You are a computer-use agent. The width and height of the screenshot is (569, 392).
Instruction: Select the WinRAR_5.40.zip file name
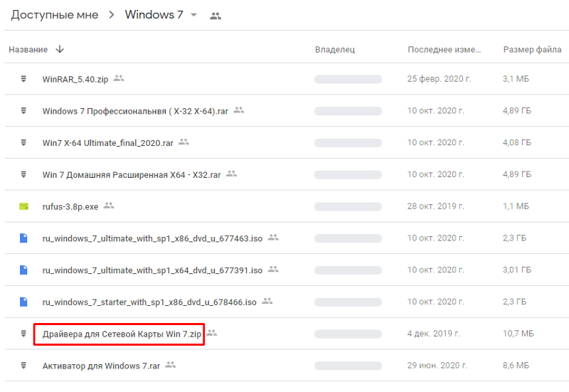pyautogui.click(x=75, y=79)
